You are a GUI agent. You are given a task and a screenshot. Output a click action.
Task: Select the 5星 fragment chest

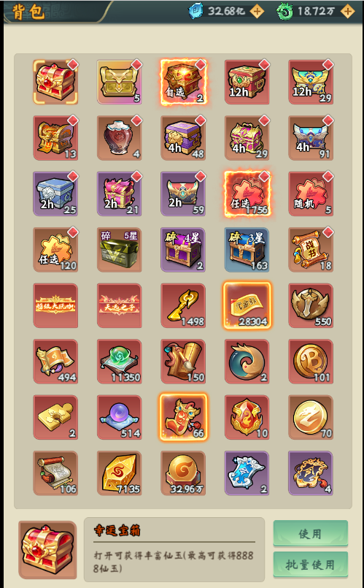click(x=120, y=250)
